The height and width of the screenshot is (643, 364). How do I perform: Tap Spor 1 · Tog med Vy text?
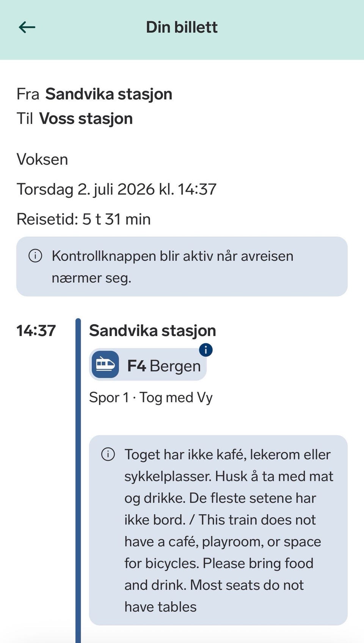coord(151,398)
